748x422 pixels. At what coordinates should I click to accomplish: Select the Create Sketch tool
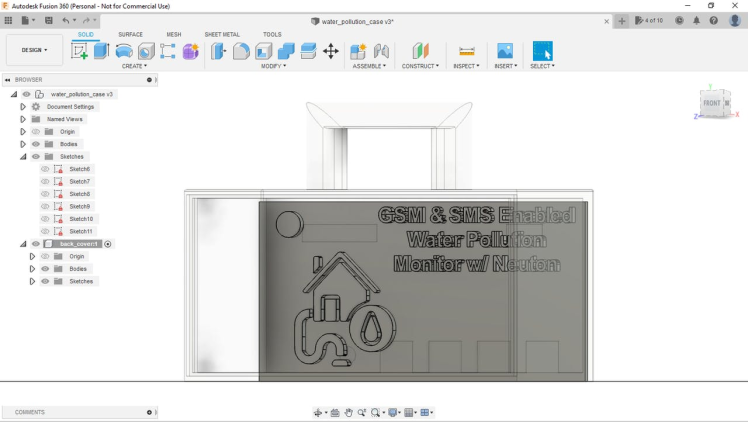click(x=79, y=51)
